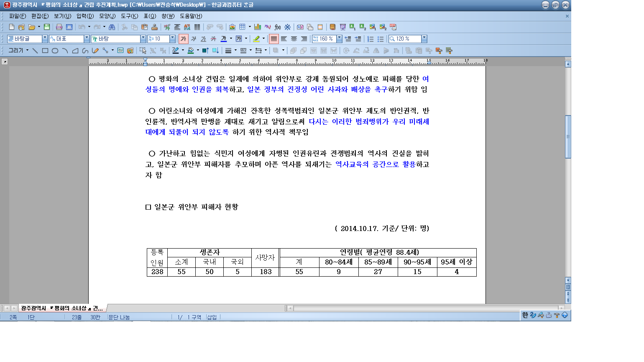The image size is (644, 362).
Task: Save the document with the disk icon
Action: 47,27
